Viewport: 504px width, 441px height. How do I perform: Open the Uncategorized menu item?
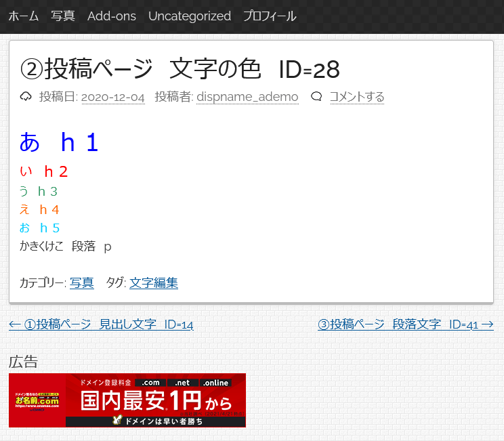pos(190,16)
